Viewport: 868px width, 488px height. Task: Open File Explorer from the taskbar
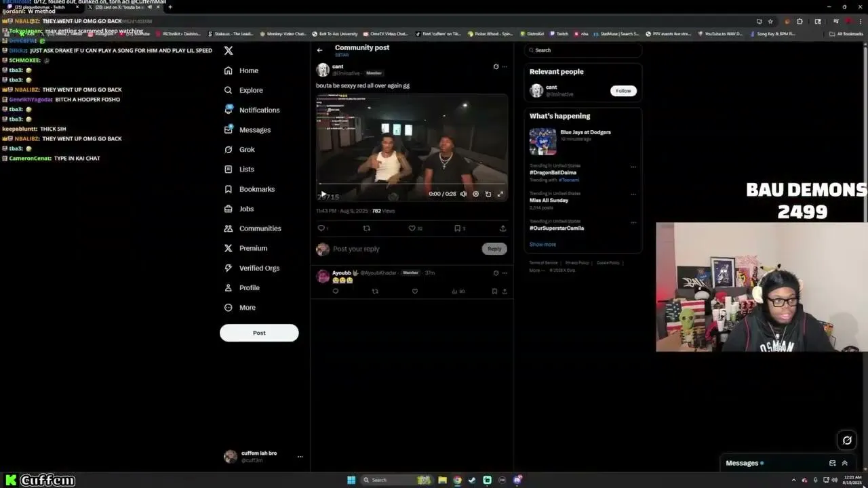[442, 481]
